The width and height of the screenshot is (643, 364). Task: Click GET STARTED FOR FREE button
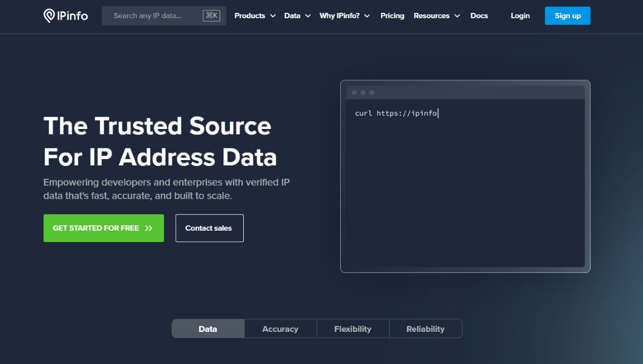tap(103, 228)
